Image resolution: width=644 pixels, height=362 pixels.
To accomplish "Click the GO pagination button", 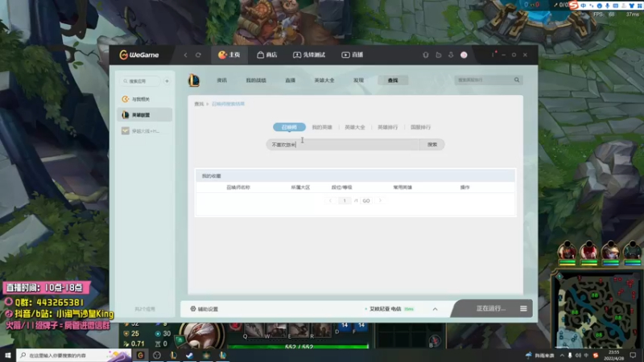I will click(x=366, y=200).
